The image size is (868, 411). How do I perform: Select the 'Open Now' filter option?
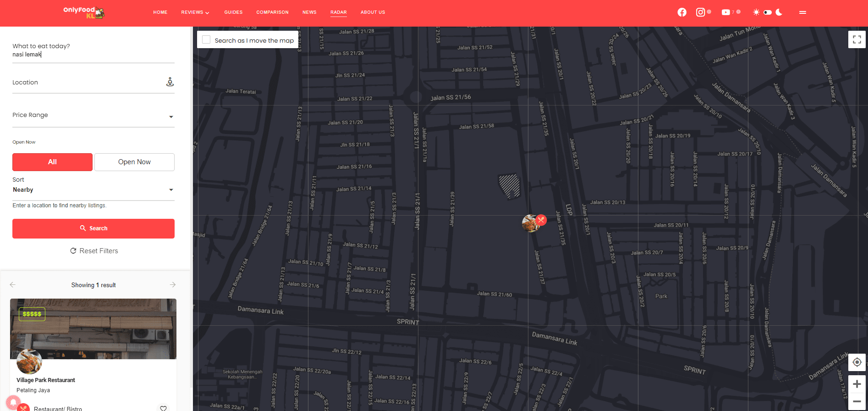click(x=134, y=162)
